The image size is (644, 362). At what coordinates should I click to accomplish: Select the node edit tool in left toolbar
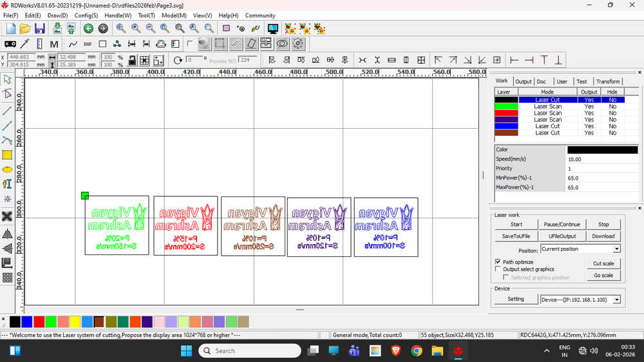click(7, 93)
